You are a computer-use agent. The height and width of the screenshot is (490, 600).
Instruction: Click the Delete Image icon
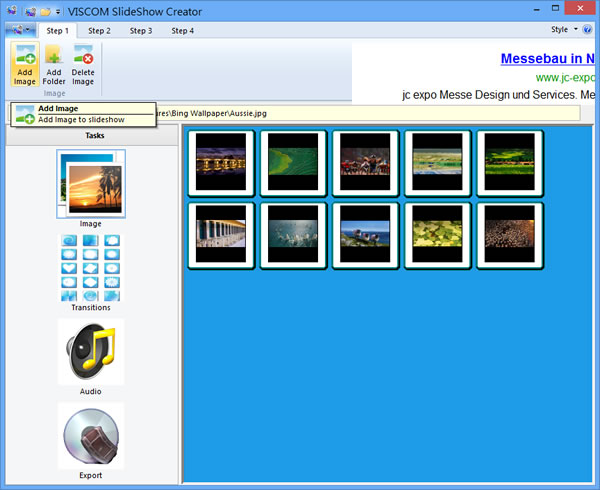[x=83, y=66]
